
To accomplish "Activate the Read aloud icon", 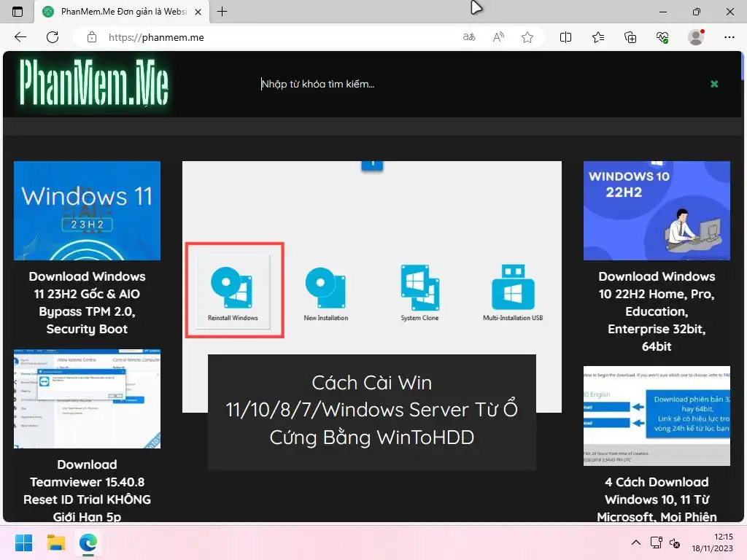I will point(498,37).
